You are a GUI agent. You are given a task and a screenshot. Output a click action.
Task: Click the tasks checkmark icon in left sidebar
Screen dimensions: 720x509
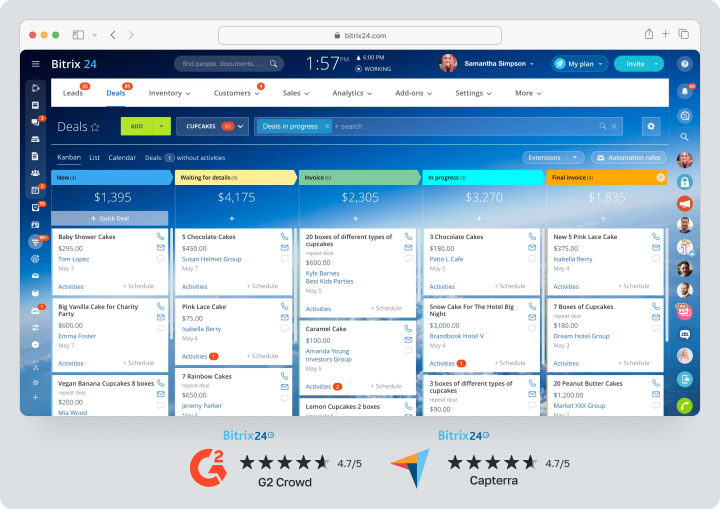(x=35, y=207)
